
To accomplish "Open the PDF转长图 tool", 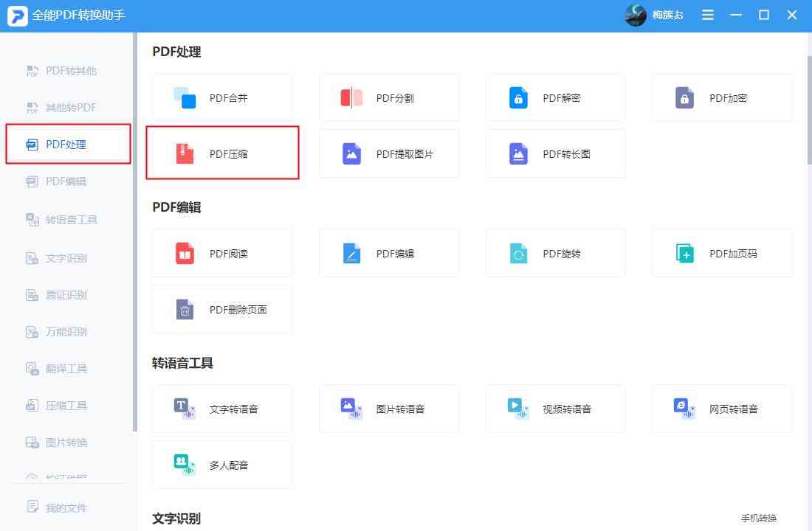I will tap(555, 153).
